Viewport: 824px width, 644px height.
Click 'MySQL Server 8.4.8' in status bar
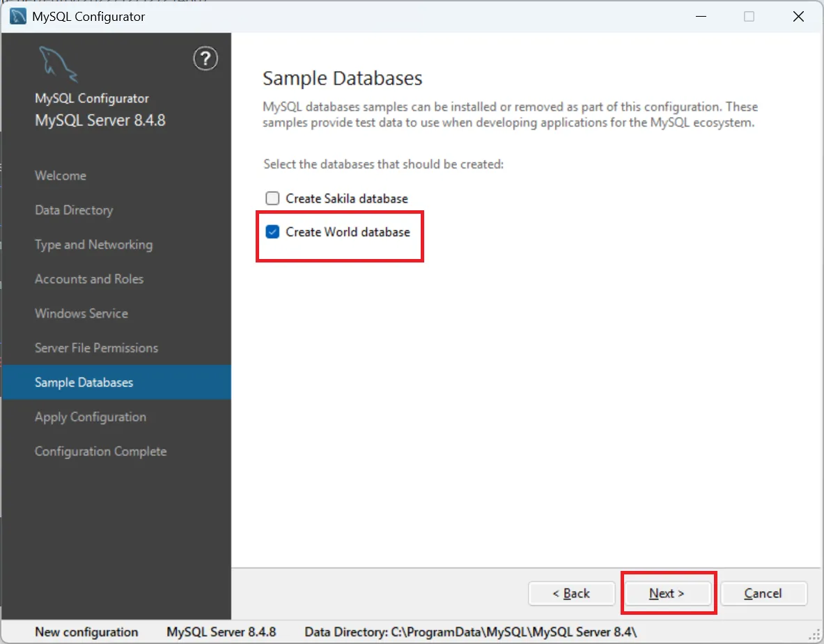pyautogui.click(x=221, y=632)
